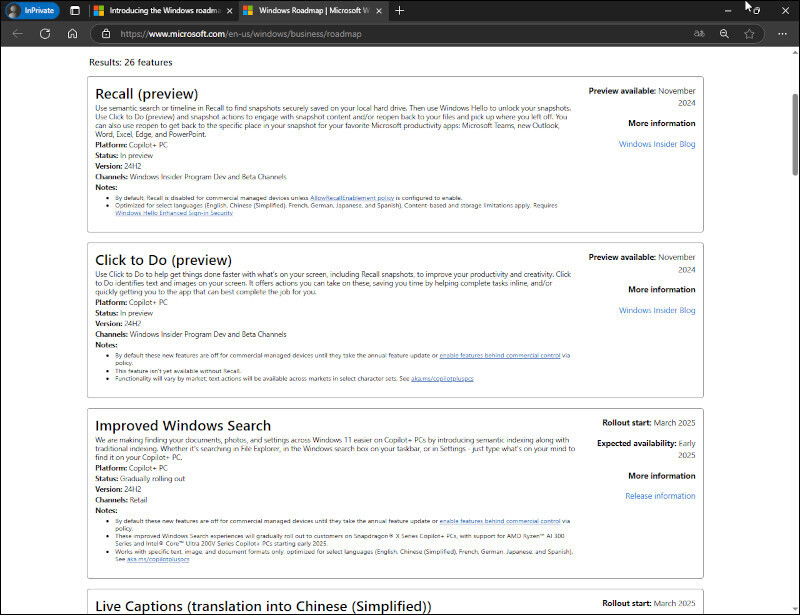800x615 pixels.
Task: Click 'Status: In preview' in Click to Do card
Action: coord(124,313)
